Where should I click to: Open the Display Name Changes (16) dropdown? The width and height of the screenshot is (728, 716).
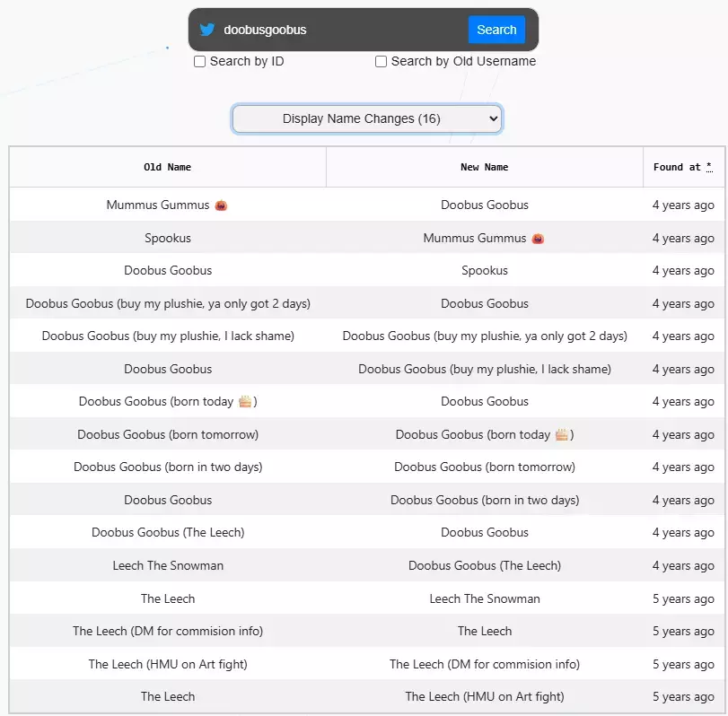[x=367, y=118]
